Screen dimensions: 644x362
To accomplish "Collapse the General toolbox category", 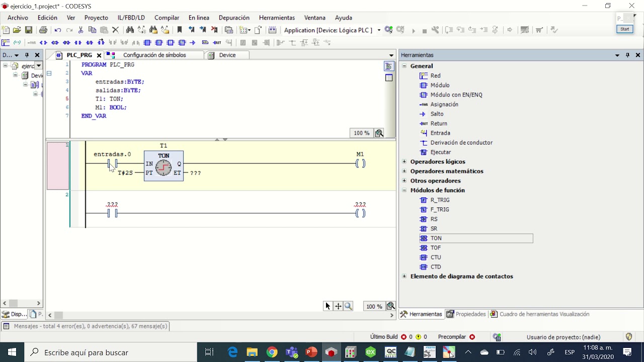I will (404, 66).
